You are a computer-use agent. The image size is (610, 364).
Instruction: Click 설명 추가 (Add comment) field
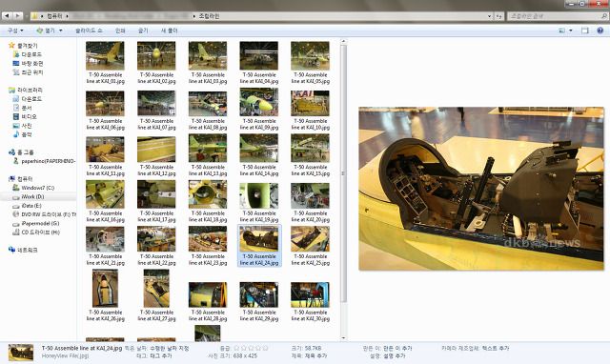(394, 355)
